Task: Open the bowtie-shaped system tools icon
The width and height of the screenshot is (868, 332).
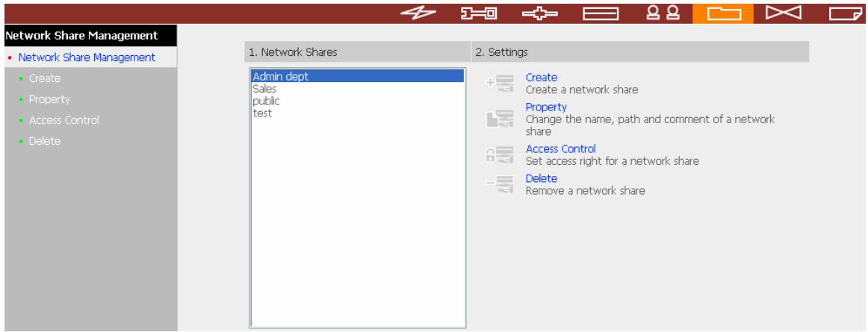Action: [x=784, y=13]
